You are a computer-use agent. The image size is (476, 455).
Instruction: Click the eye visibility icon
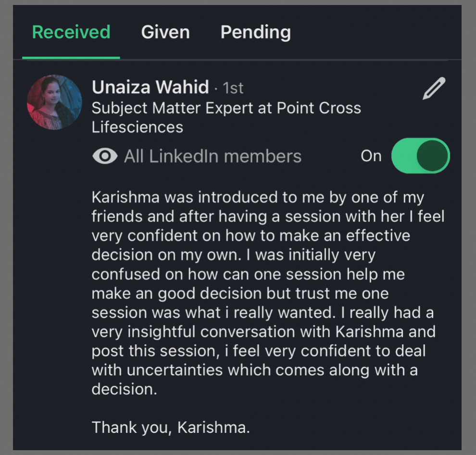click(x=104, y=156)
